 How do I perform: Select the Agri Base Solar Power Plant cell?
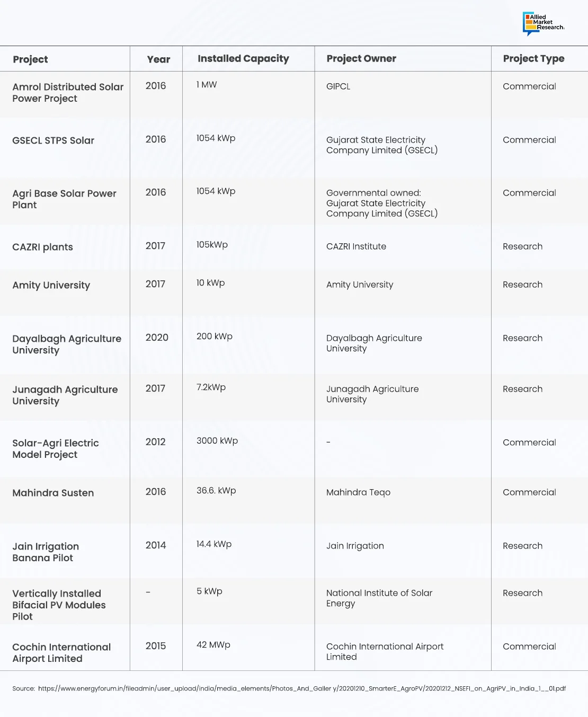point(64,199)
